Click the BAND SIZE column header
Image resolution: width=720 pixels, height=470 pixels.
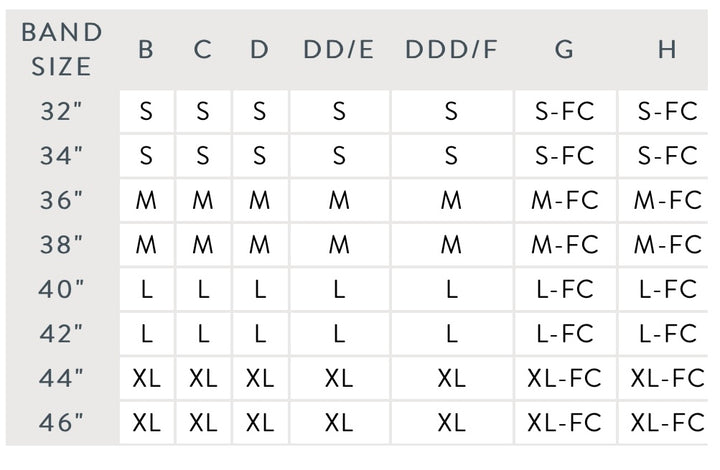coord(62,49)
